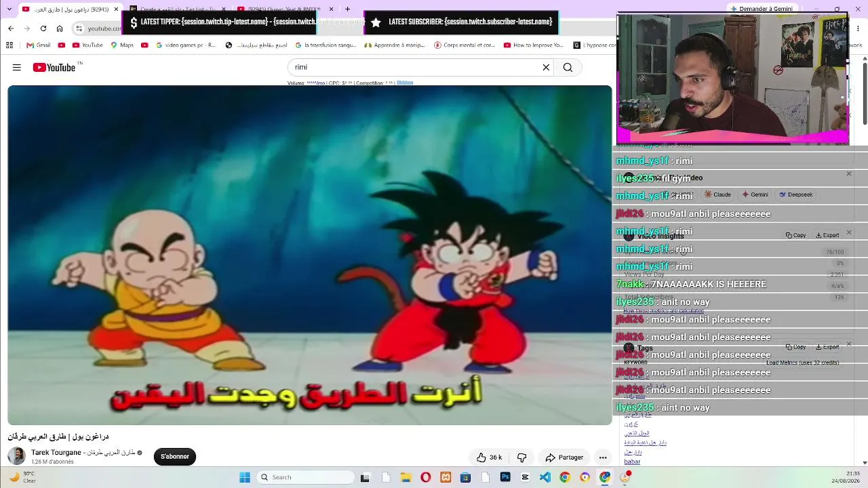
Task: Open the YouTube bookmark
Action: pyautogui.click(x=87, y=45)
